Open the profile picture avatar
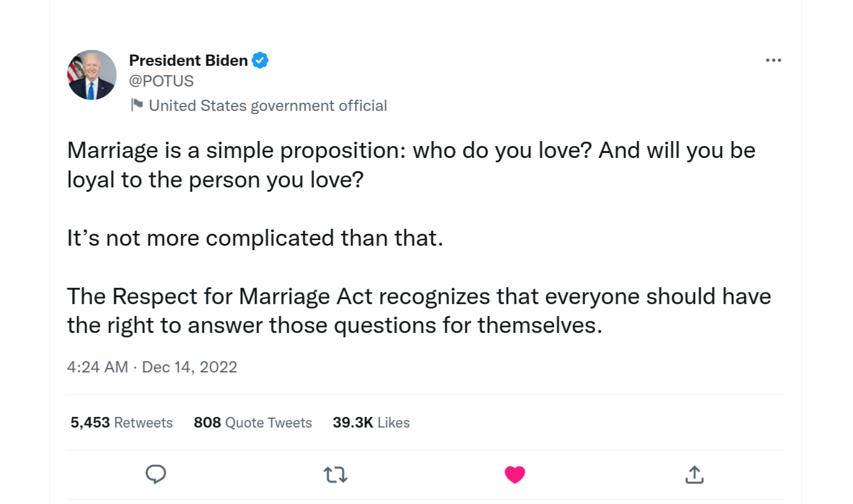 point(92,75)
